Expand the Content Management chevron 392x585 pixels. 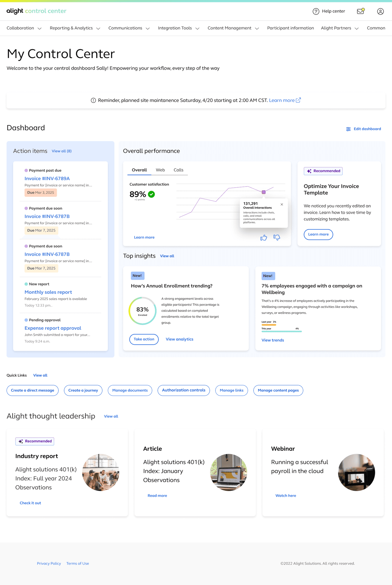(x=257, y=28)
